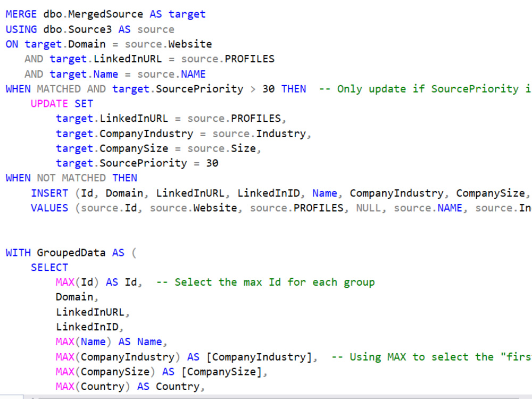Click MAX(Name) in the SELECT list
The height and width of the screenshot is (399, 532).
click(x=84, y=342)
